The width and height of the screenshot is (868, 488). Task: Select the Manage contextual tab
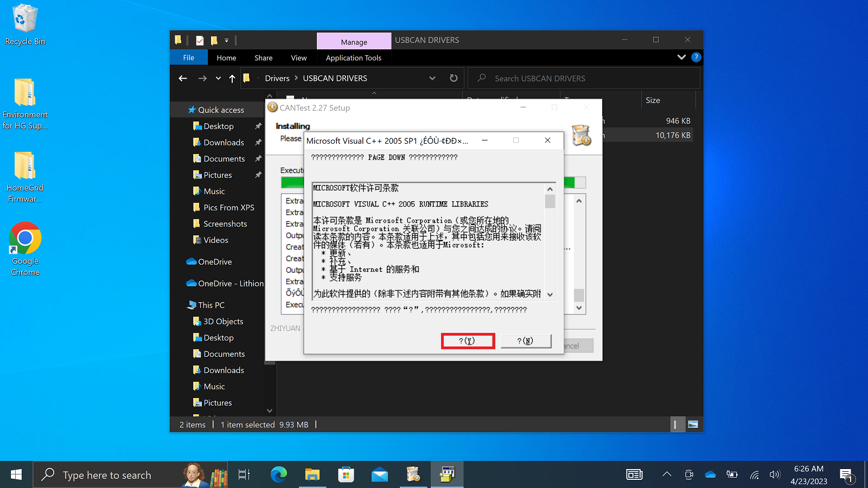coord(354,42)
